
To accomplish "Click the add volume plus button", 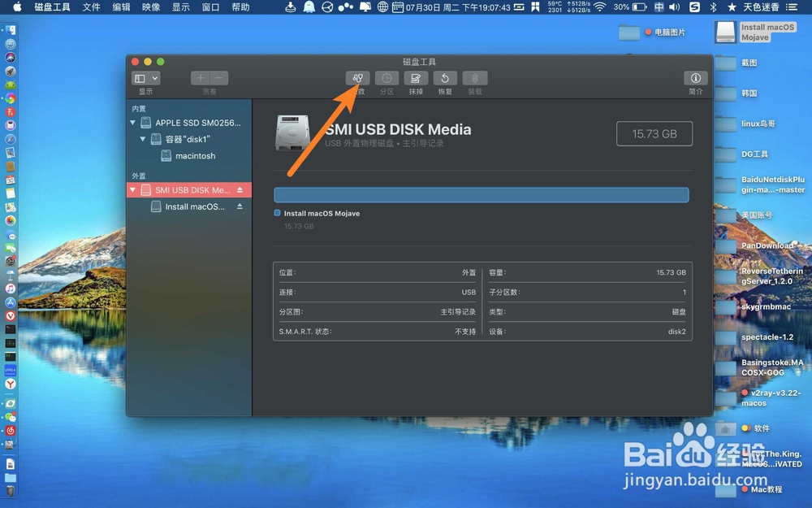I will click(x=201, y=78).
